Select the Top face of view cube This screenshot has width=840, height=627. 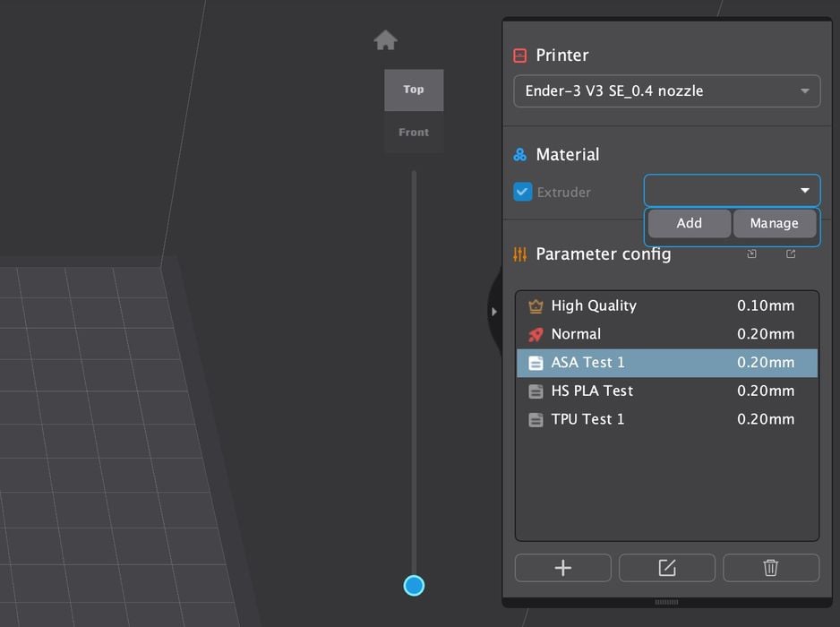(414, 90)
